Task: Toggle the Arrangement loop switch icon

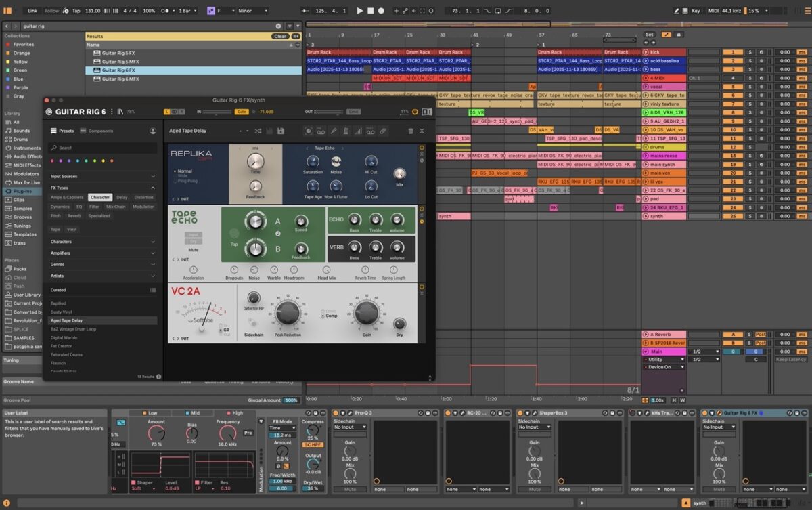Action: tap(499, 11)
